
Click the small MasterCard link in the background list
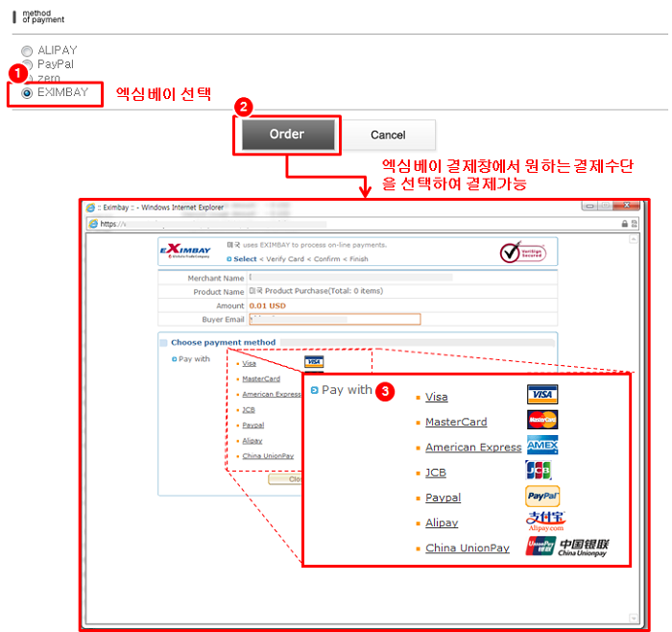pos(261,379)
